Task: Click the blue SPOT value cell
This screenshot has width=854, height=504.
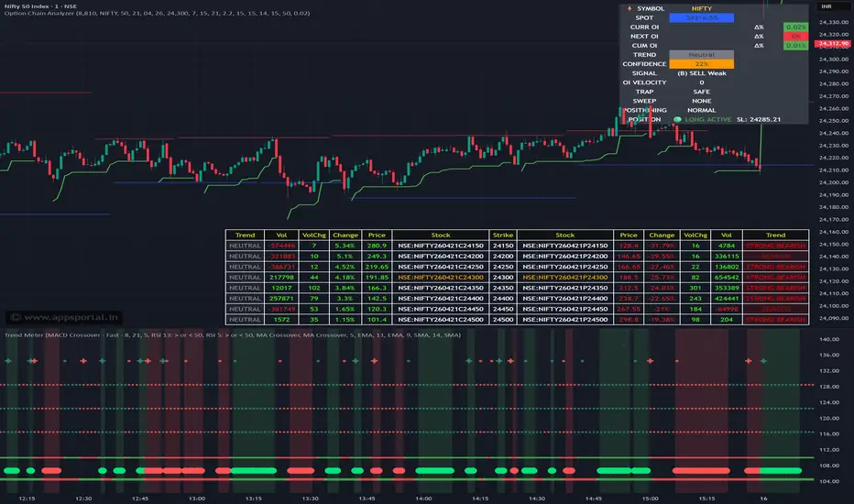Action: click(x=702, y=18)
